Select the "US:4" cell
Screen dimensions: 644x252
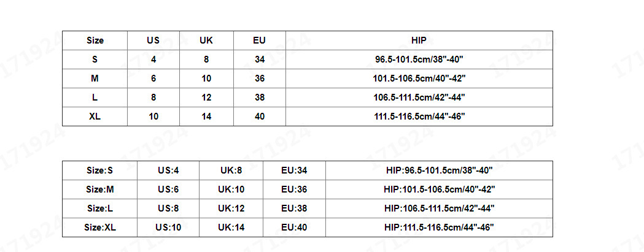pyautogui.click(x=168, y=170)
